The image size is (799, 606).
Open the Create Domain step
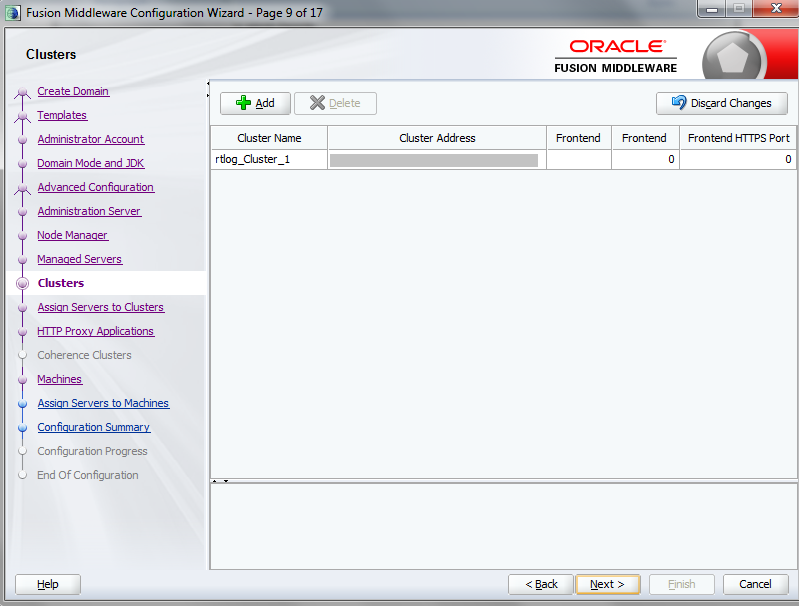[73, 91]
